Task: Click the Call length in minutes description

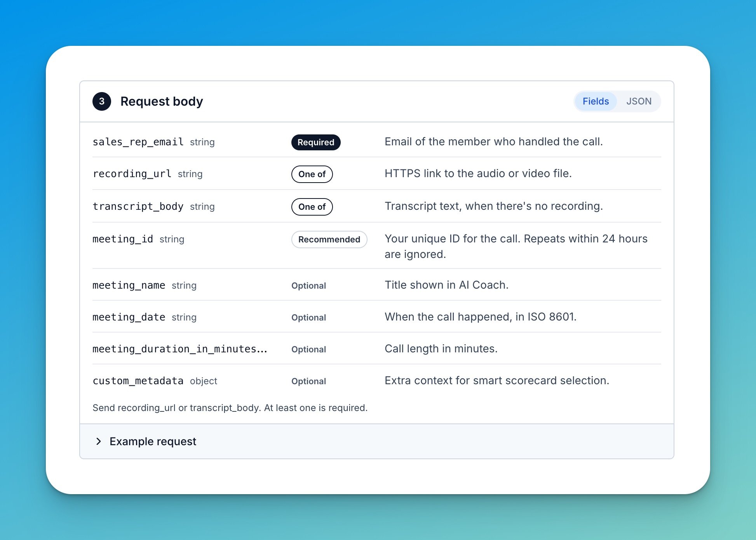Action: (x=441, y=348)
